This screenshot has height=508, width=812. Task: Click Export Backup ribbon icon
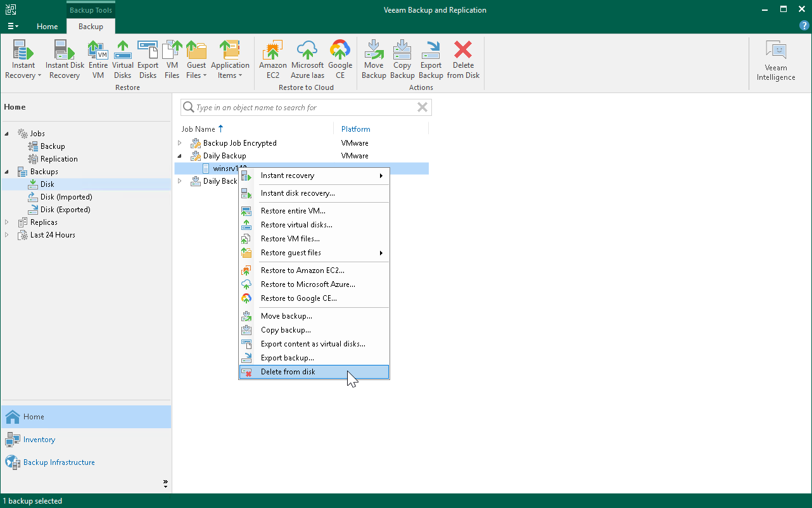click(x=431, y=60)
